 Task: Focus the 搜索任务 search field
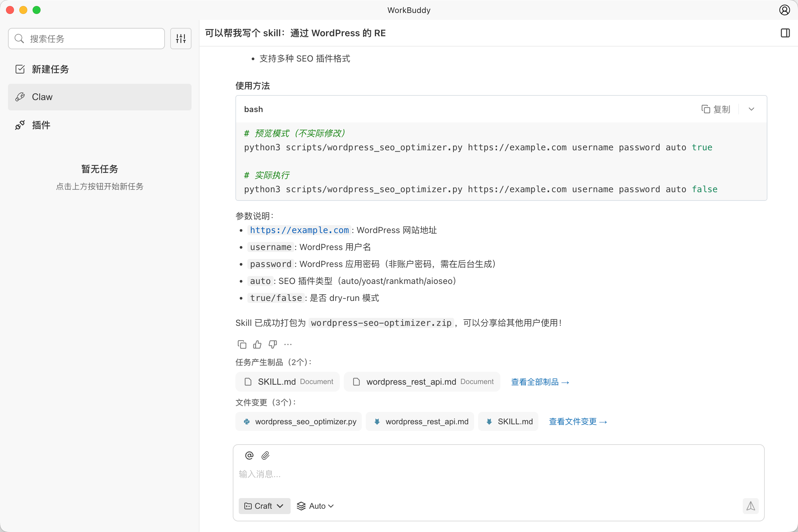(86, 39)
